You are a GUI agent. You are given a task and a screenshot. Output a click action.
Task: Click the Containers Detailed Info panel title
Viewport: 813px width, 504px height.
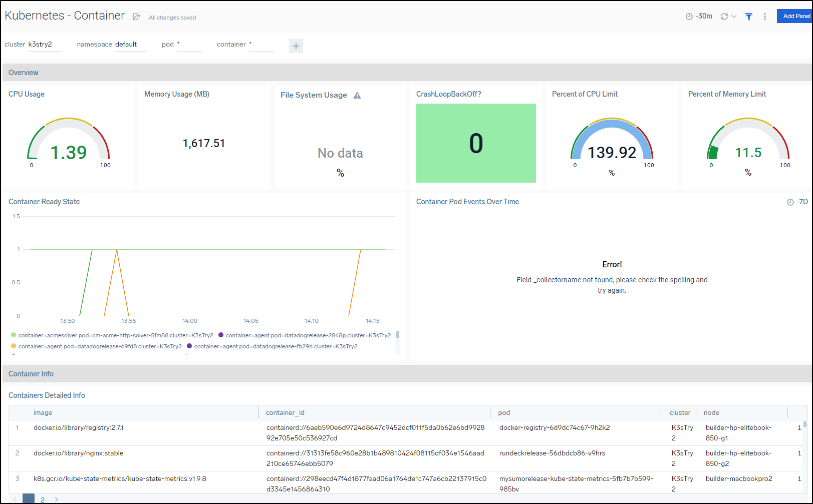(47, 395)
